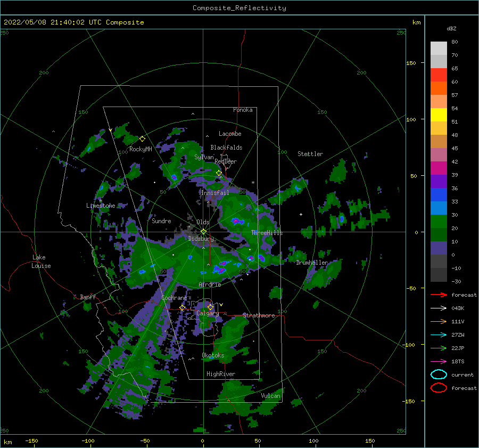479x448 pixels.
Task: Click yellow diamond marker beside RockyMH
Action: [142, 139]
